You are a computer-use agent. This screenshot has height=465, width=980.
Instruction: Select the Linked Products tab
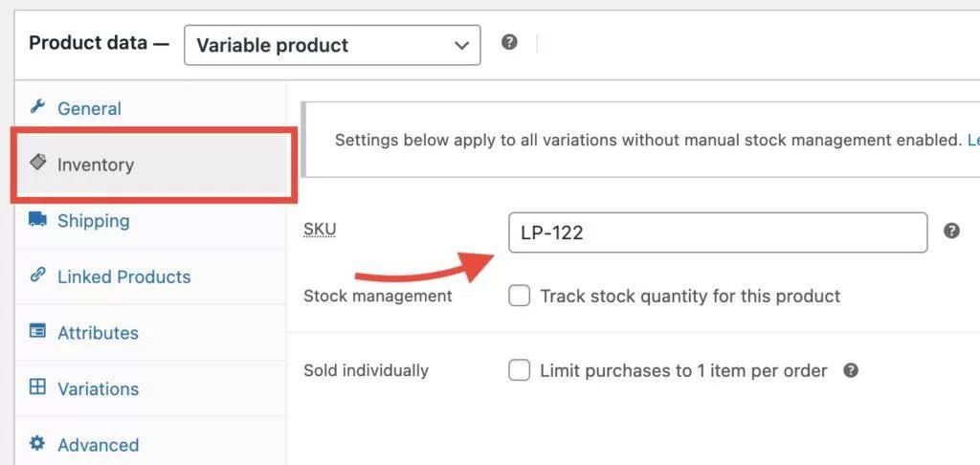(123, 277)
